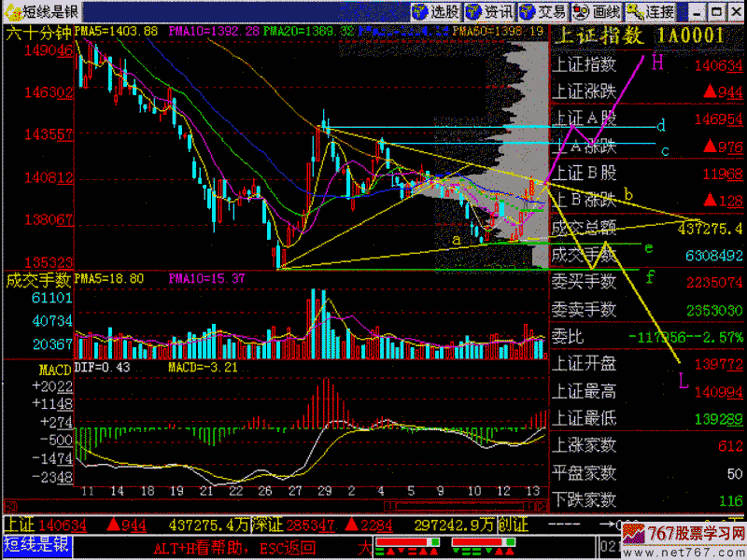Select the 画线 line drawing tool
The width and height of the screenshot is (747, 560).
point(598,12)
